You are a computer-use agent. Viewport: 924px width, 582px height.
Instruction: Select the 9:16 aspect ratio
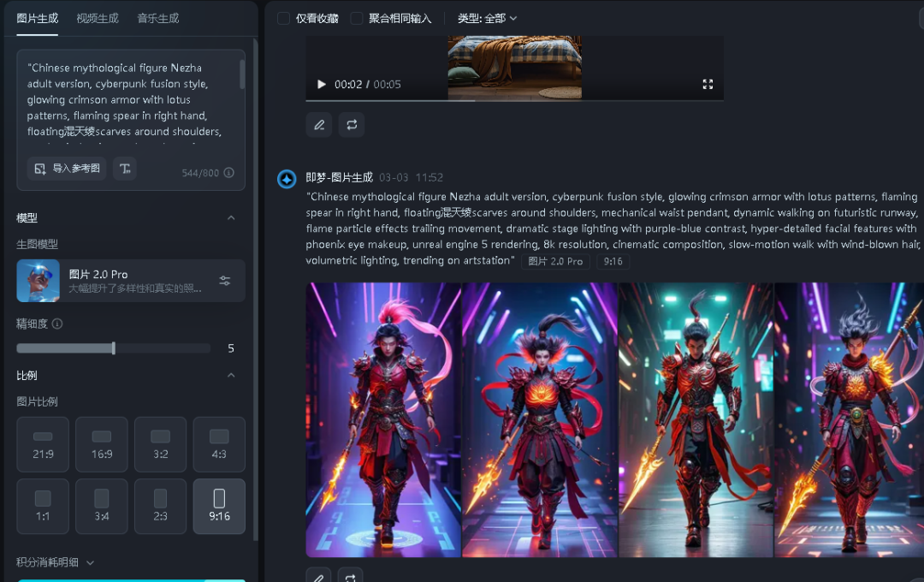tap(219, 507)
